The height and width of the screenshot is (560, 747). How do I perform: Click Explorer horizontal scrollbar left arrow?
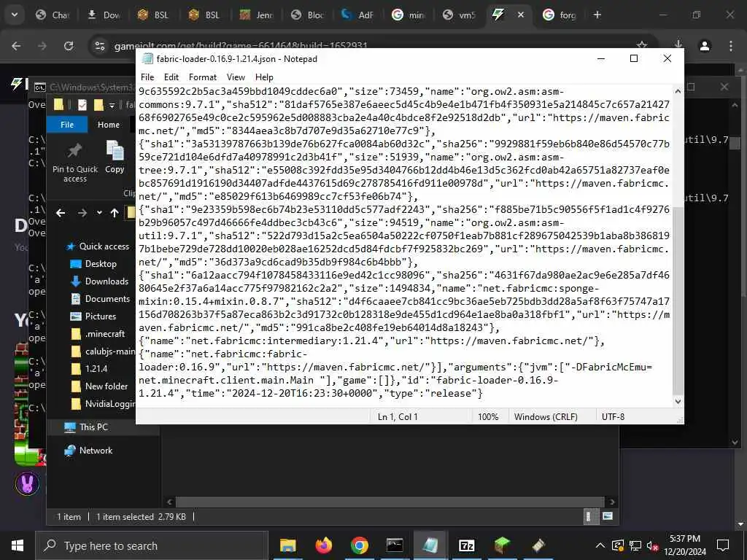(x=169, y=502)
